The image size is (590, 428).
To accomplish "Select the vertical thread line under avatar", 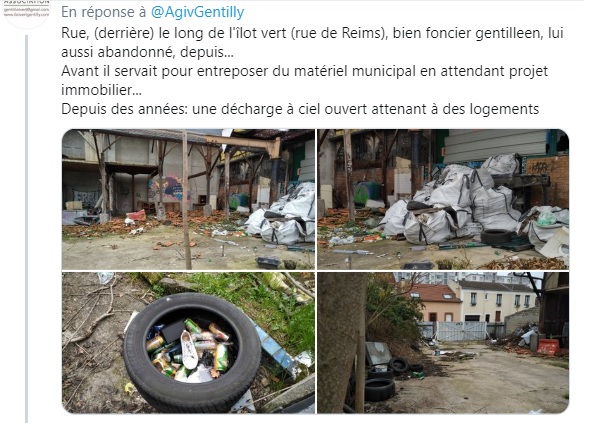I will (27, 229).
